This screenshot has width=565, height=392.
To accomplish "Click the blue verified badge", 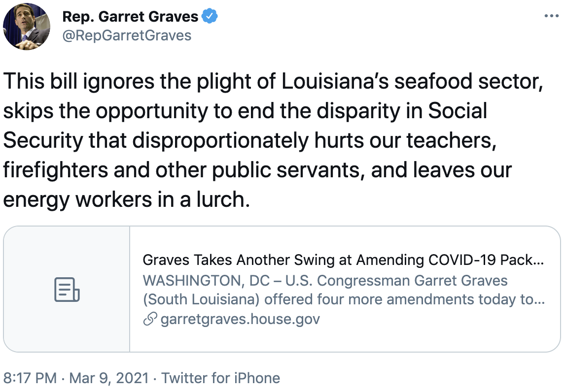I will tap(210, 17).
